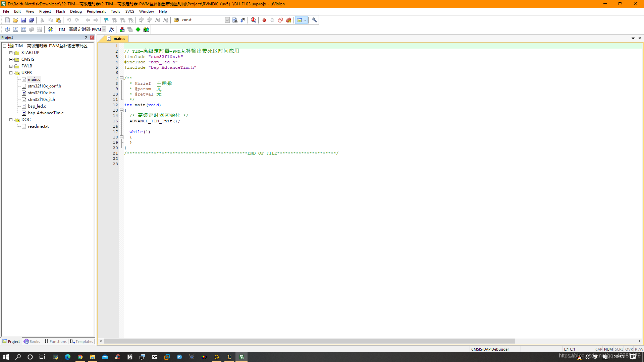Image resolution: width=644 pixels, height=362 pixels.
Task: Open Manage Project Items icon
Action: 122,29
